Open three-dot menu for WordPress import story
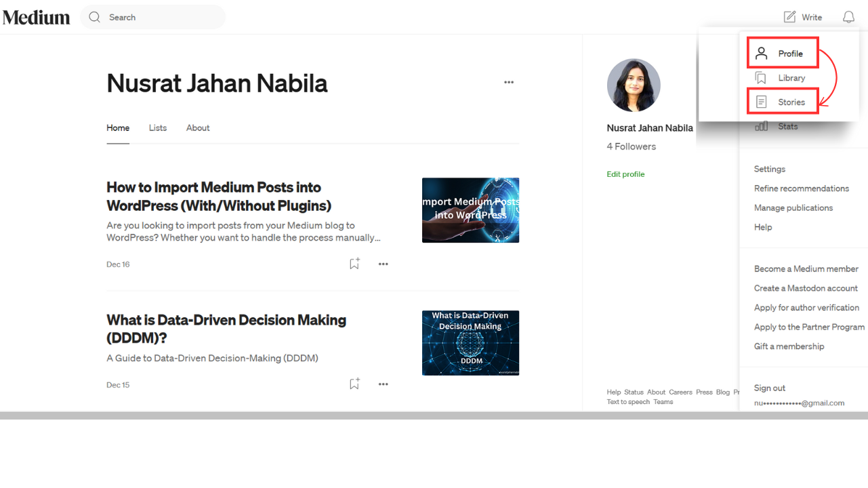This screenshot has width=868, height=488. pyautogui.click(x=384, y=264)
